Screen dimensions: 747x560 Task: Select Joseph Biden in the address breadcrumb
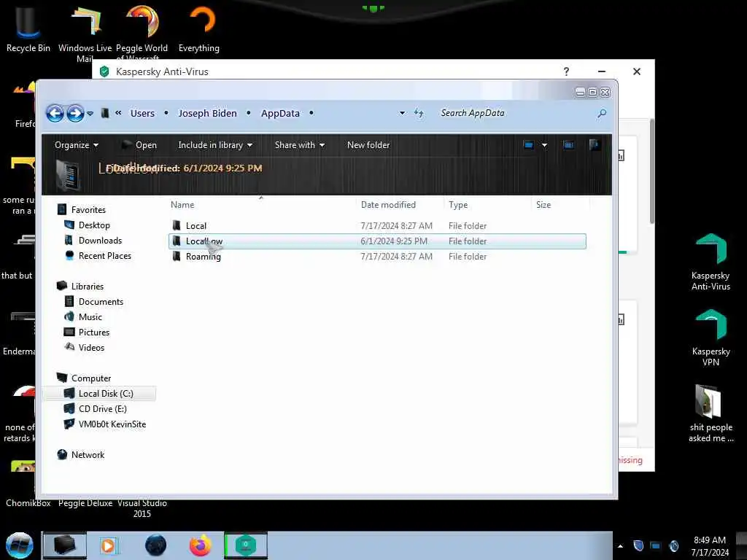(x=207, y=113)
